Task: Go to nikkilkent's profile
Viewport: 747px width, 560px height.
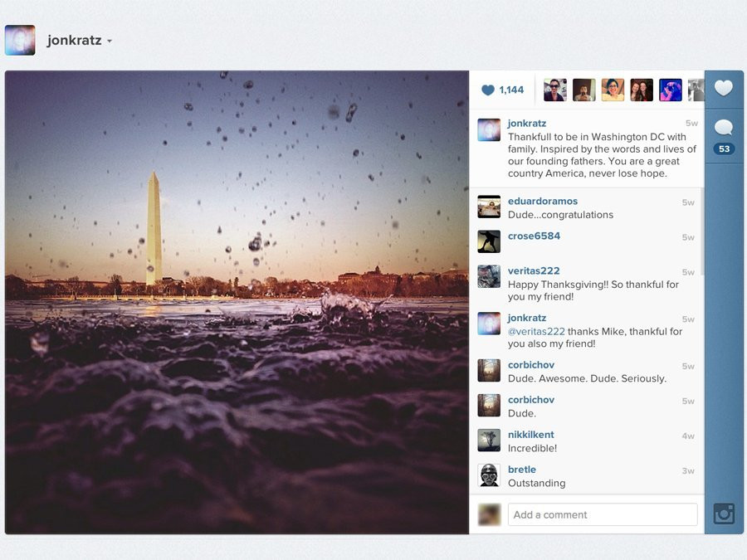Action: click(530, 434)
